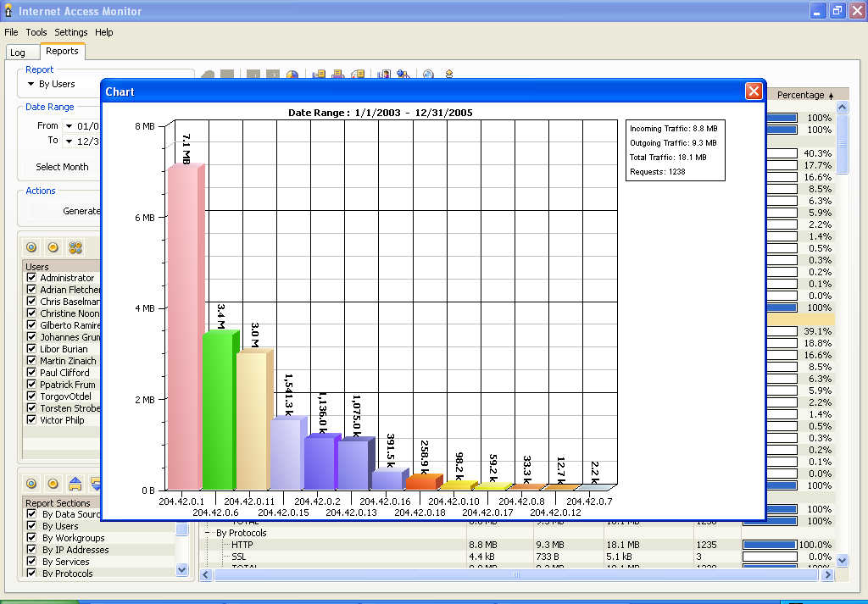Uncheck all report sections with the second icon
This screenshot has width=868, height=604.
pos(53,484)
